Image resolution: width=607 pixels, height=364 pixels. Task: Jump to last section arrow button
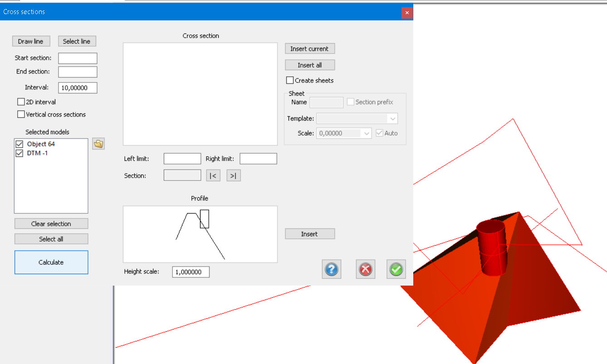point(233,175)
